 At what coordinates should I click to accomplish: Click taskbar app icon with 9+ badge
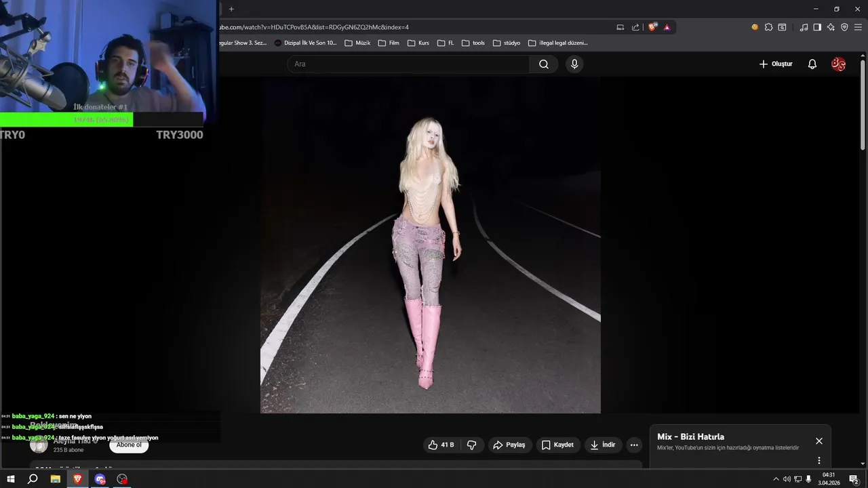click(100, 479)
